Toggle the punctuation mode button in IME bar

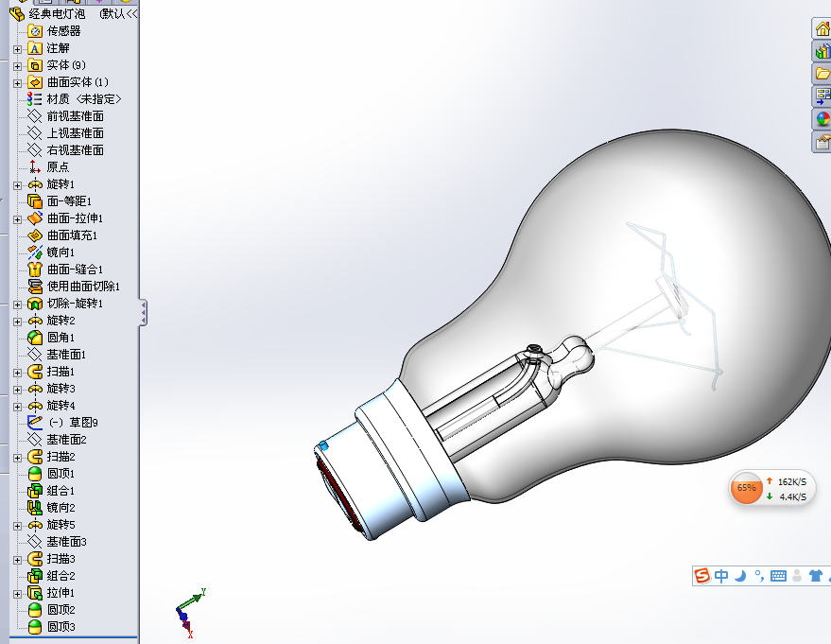[759, 576]
